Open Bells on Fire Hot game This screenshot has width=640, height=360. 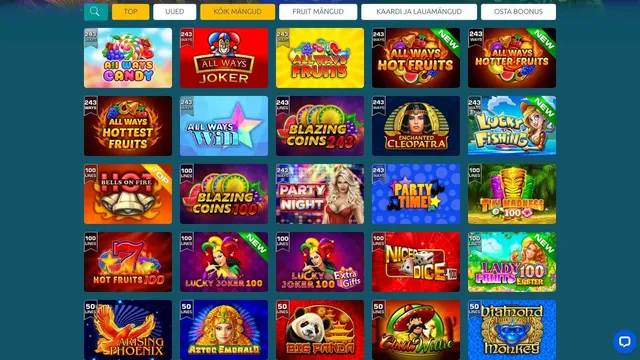(128, 194)
